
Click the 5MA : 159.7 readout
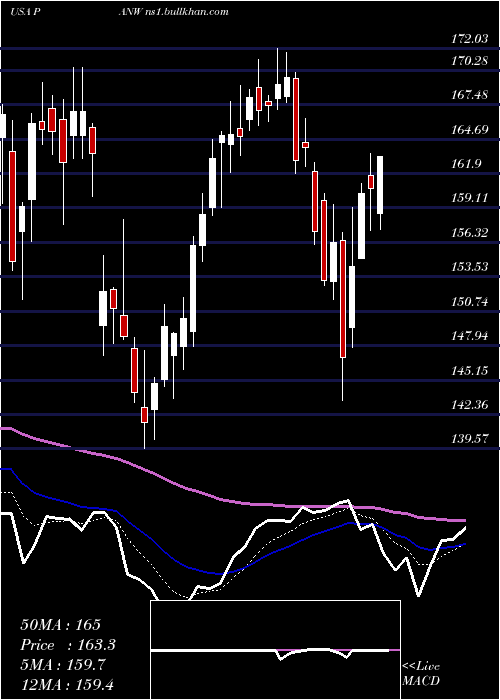click(x=63, y=665)
